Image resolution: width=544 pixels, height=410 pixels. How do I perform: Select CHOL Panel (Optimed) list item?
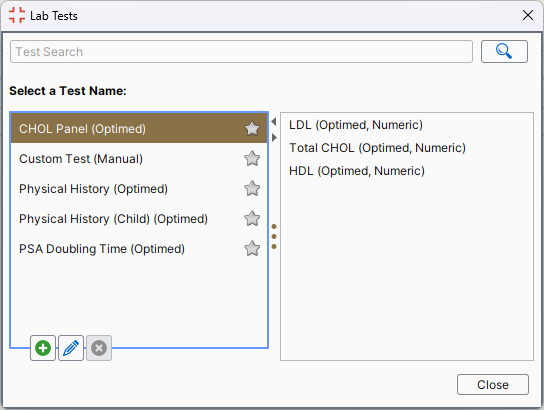139,128
